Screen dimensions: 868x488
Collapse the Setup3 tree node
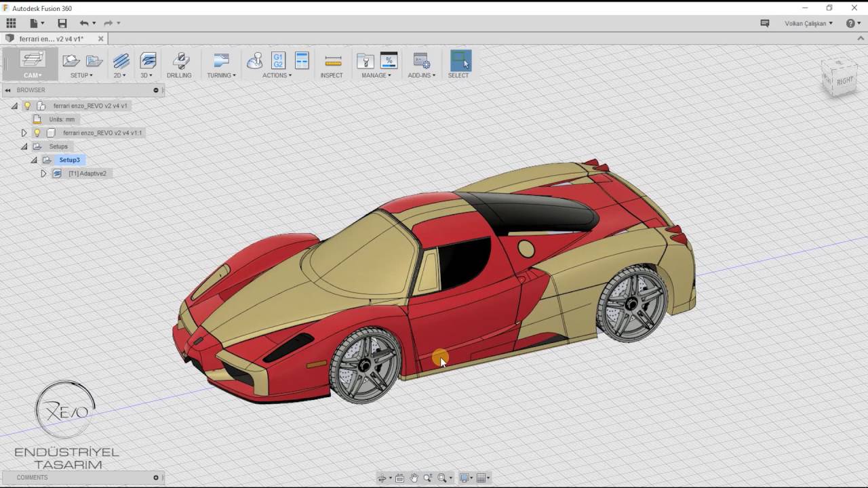pos(33,160)
